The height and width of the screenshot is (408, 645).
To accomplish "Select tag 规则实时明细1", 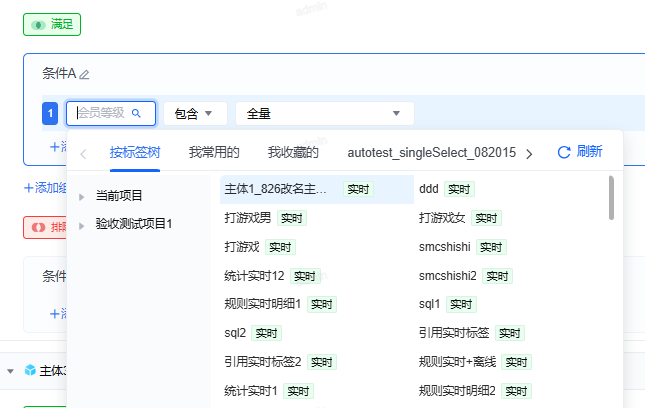I will pos(262,304).
